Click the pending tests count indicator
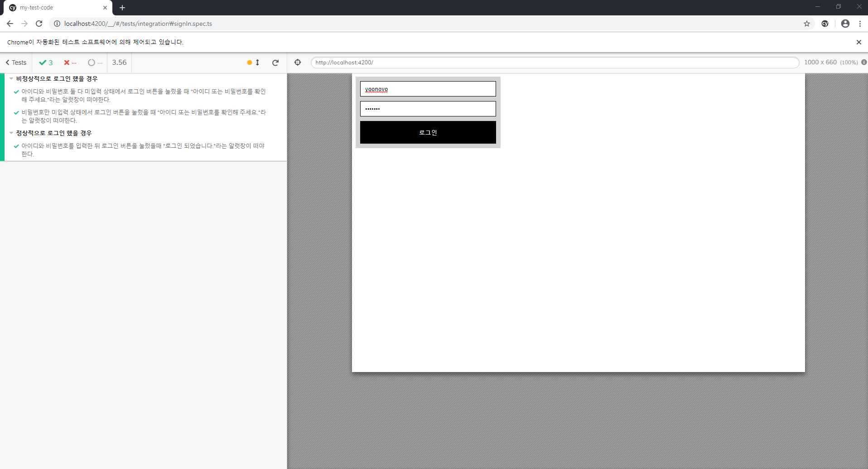 point(95,63)
